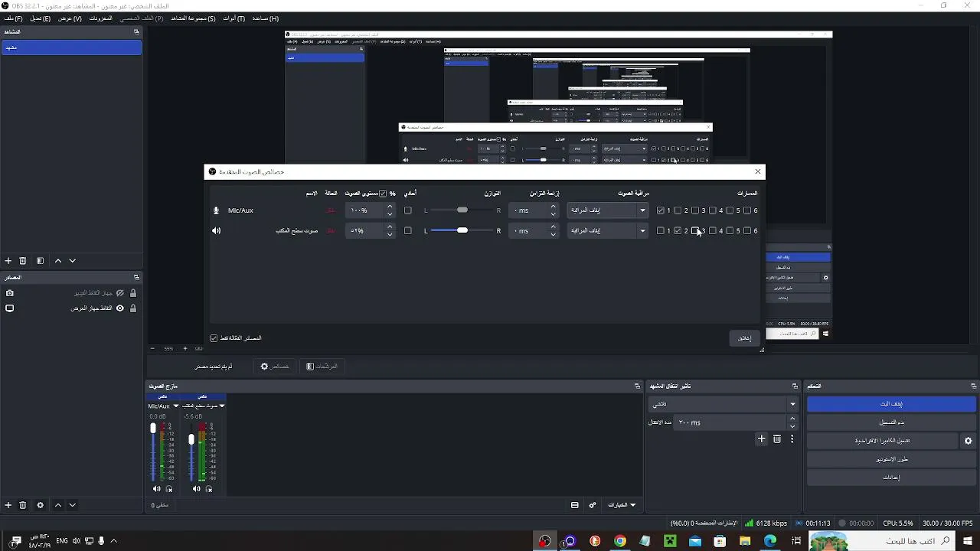Screen dimensions: 980x551
Task: Open virtual camera settings gear icon
Action: click(969, 441)
